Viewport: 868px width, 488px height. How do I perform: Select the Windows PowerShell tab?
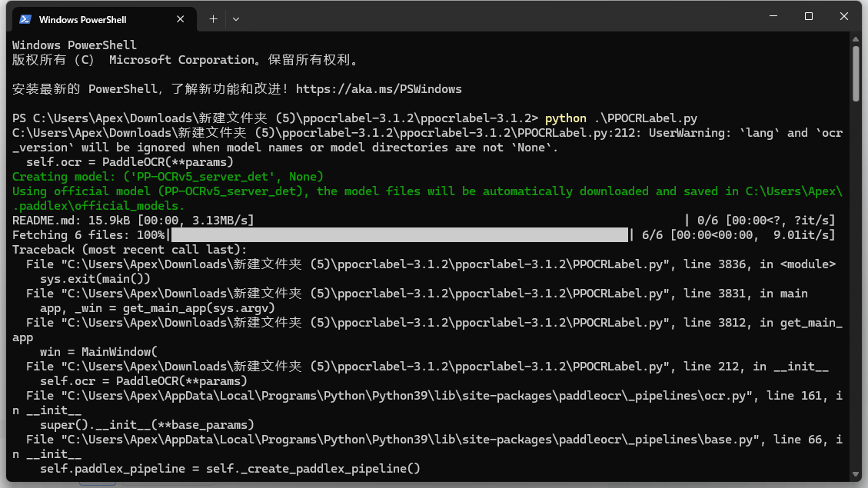point(104,19)
